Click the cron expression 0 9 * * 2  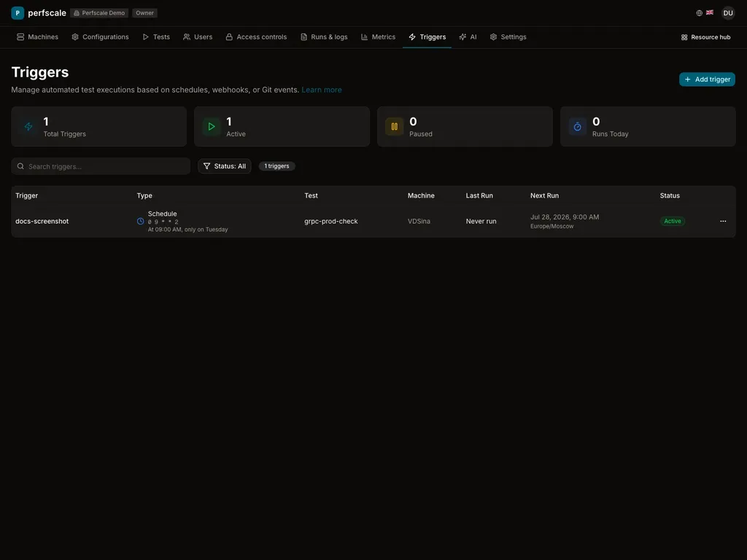tap(163, 222)
